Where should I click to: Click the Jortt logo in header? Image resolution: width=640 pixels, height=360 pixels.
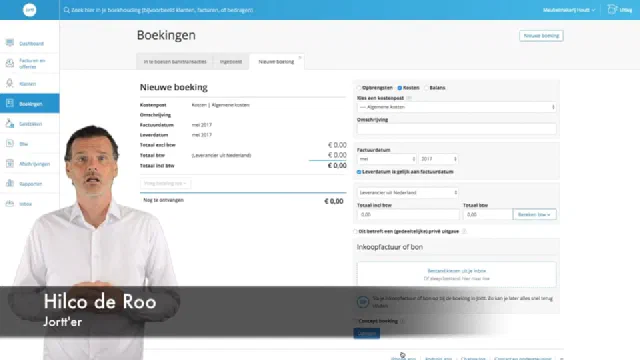tap(29, 10)
